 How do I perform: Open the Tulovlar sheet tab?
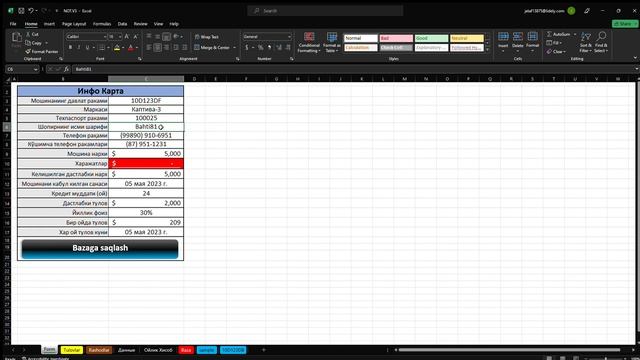tap(71, 350)
